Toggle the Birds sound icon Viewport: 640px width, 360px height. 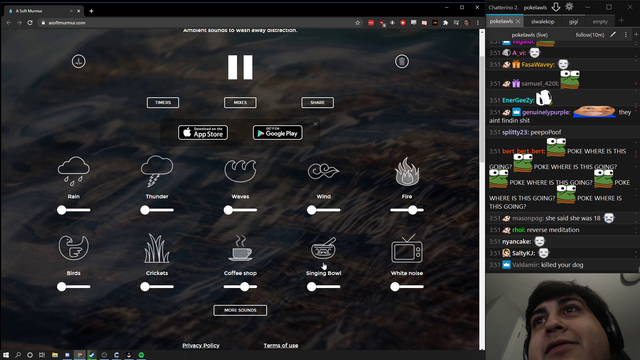pyautogui.click(x=73, y=247)
